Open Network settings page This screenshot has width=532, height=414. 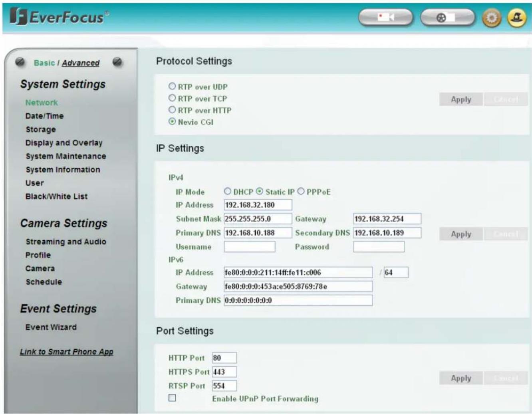point(42,103)
